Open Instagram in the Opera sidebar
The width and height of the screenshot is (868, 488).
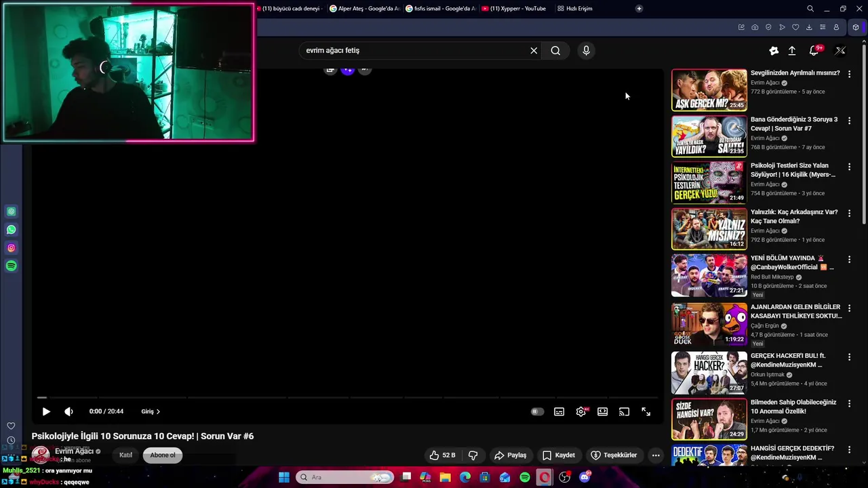[x=11, y=248]
